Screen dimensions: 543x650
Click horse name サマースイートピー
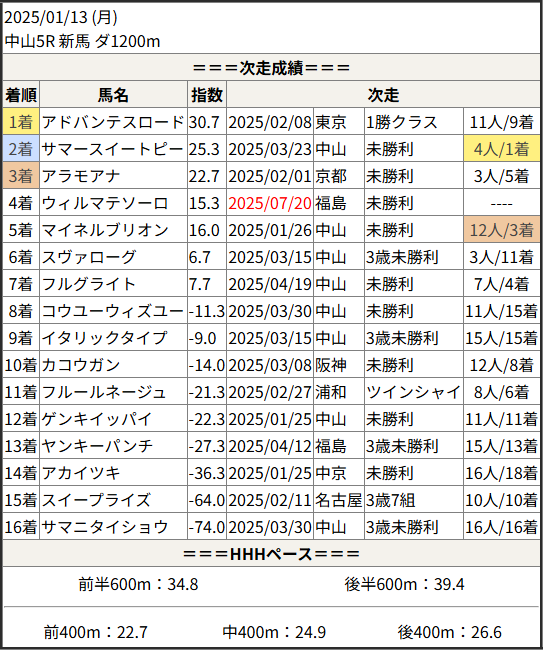point(112,149)
